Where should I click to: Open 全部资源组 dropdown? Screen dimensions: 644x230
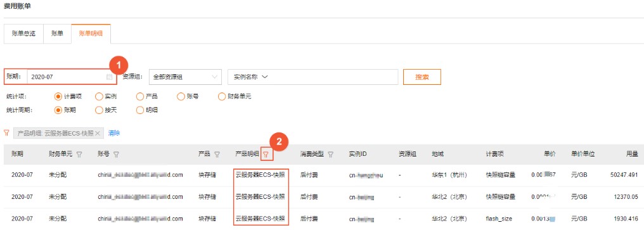coord(185,77)
